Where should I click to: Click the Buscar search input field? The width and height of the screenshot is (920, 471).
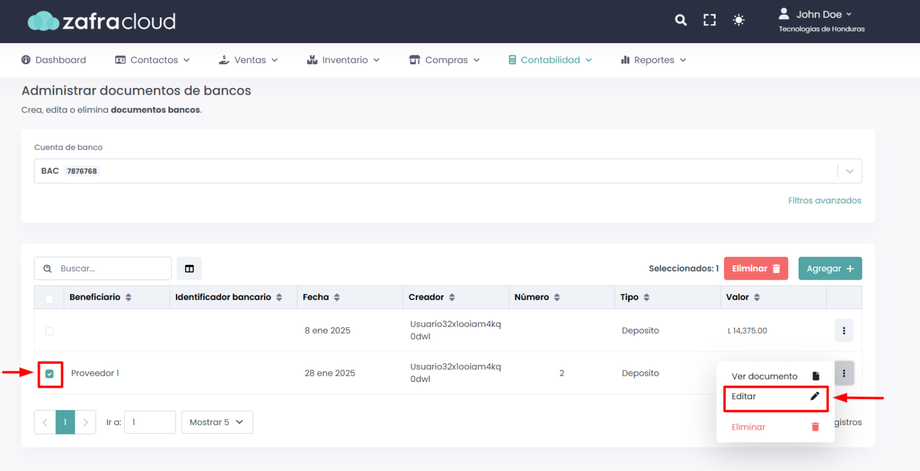coord(110,268)
